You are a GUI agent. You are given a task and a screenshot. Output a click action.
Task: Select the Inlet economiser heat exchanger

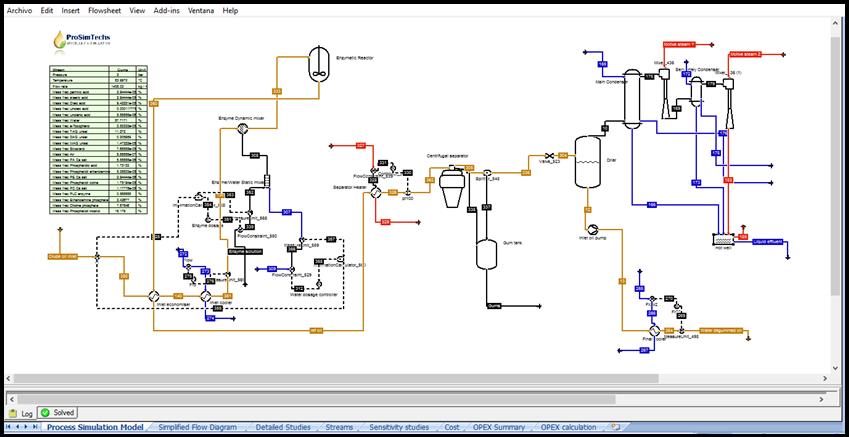click(x=155, y=296)
